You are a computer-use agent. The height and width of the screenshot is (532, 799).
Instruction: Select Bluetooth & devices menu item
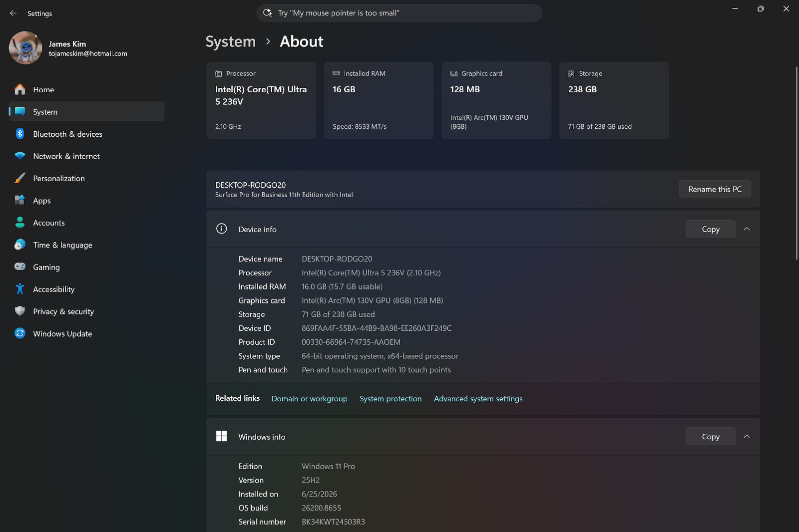coord(86,134)
